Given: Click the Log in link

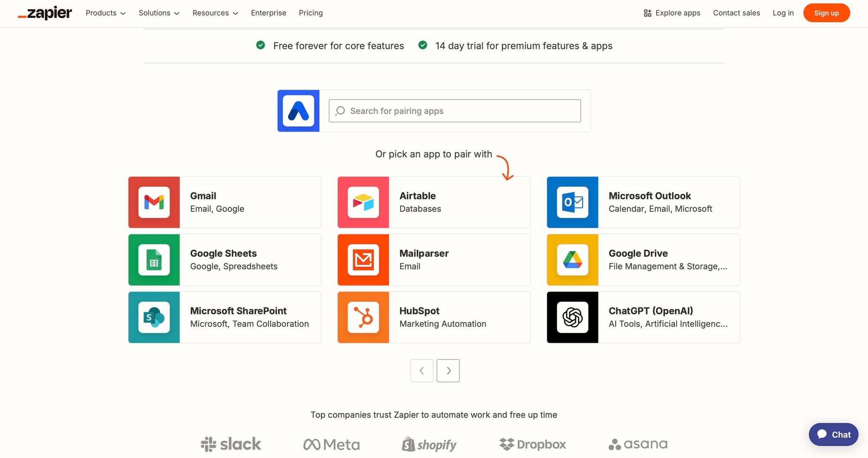Looking at the screenshot, I should (783, 13).
